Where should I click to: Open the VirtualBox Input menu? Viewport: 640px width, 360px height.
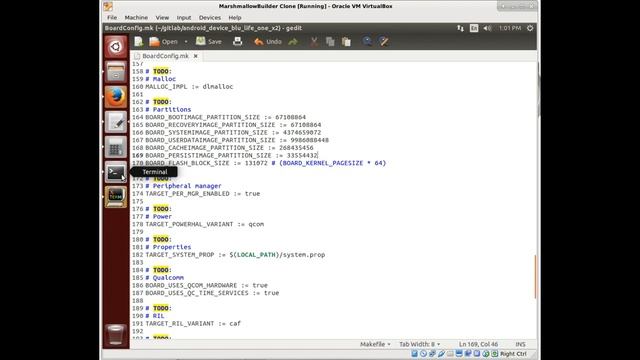pyautogui.click(x=184, y=18)
